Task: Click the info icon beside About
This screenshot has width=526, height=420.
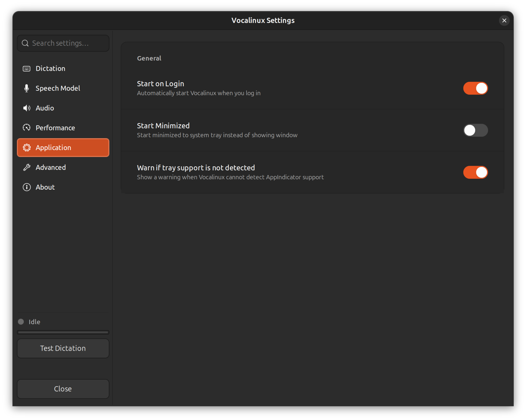Action: tap(26, 187)
